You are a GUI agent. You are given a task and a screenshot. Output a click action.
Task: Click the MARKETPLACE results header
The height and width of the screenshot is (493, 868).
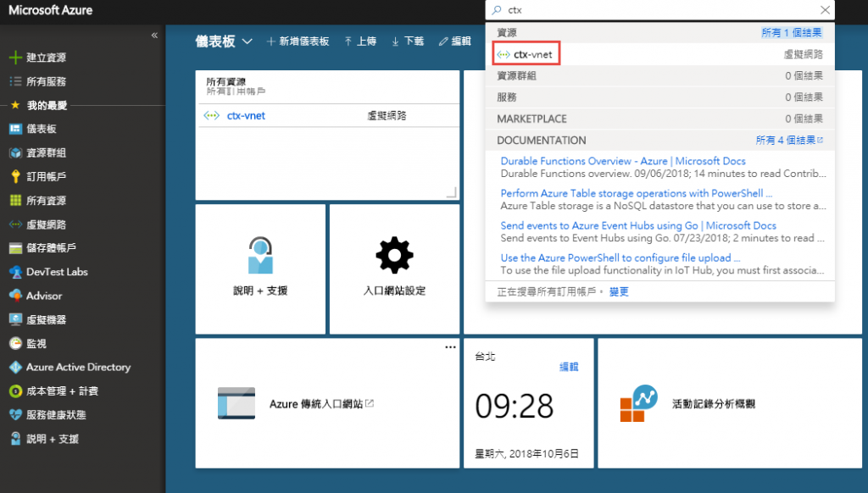pos(659,119)
